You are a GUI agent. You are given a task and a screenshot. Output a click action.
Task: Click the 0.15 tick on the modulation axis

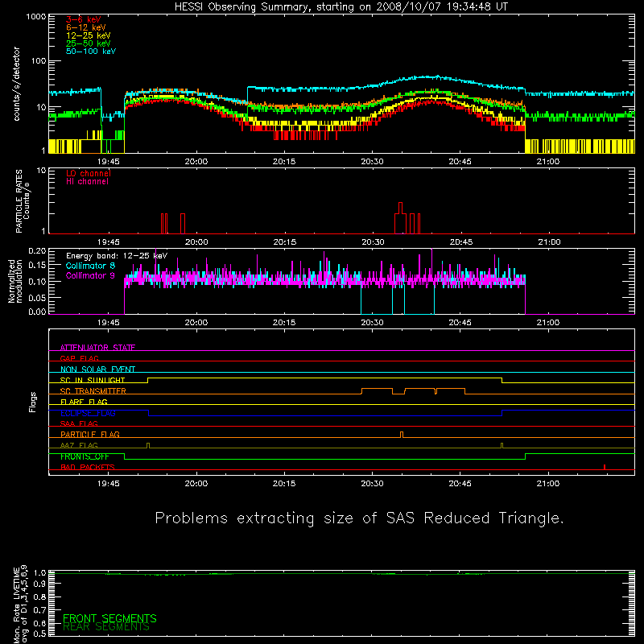37,266
